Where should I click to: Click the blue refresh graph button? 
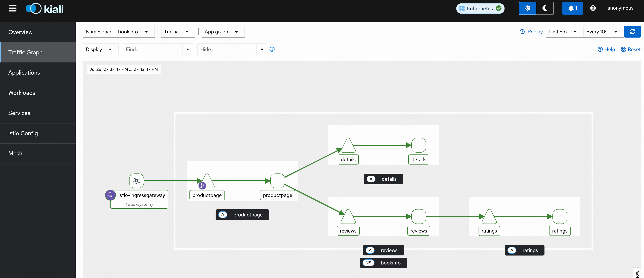coord(632,32)
